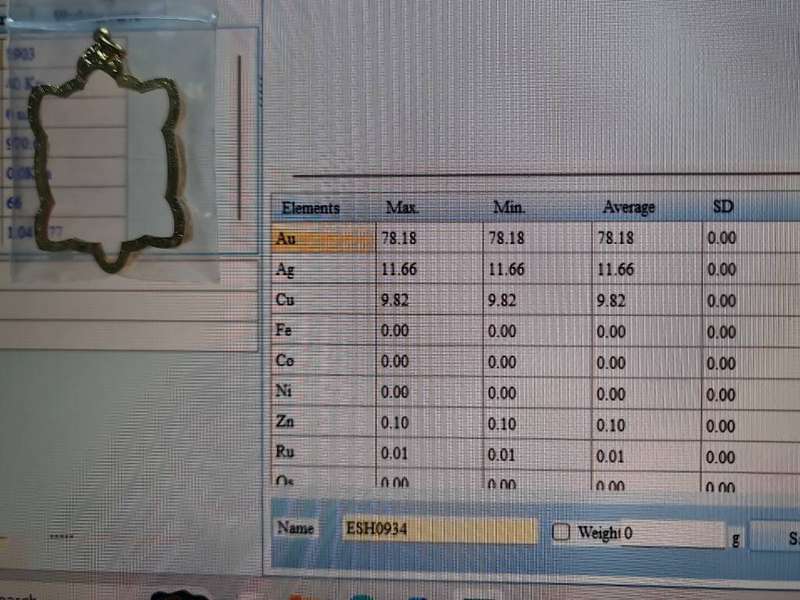Click the Weight value input box

[x=673, y=534]
